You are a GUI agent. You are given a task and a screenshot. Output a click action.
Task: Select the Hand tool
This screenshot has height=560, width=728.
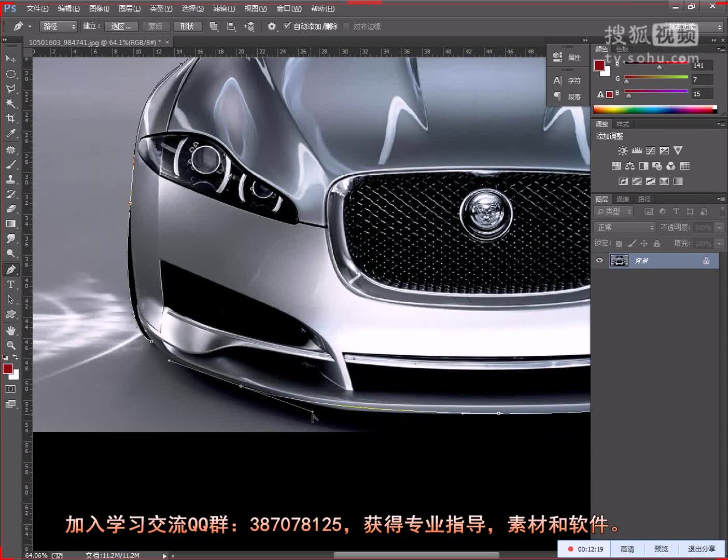[x=10, y=330]
